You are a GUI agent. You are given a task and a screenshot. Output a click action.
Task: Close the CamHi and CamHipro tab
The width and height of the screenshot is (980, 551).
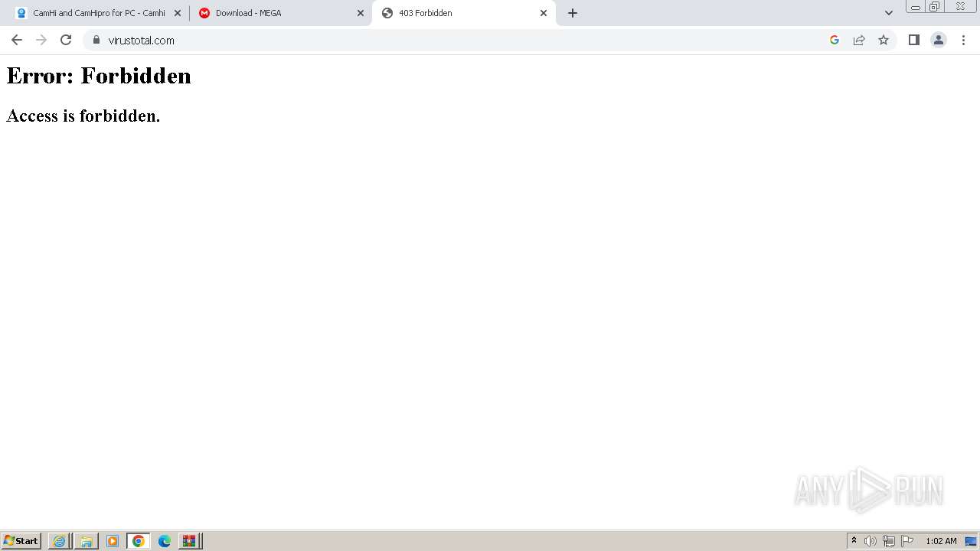point(178,13)
